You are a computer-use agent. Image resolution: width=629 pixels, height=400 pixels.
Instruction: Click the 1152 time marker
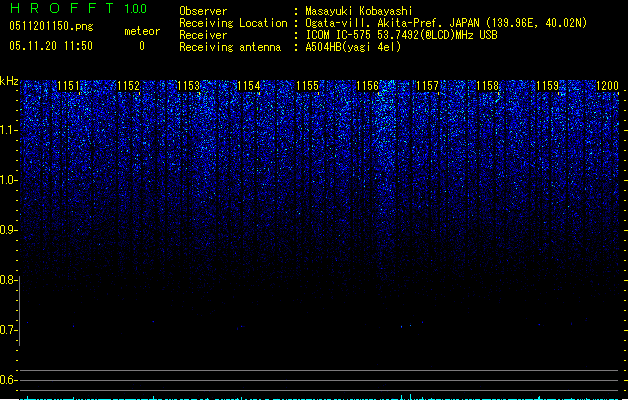[128, 86]
